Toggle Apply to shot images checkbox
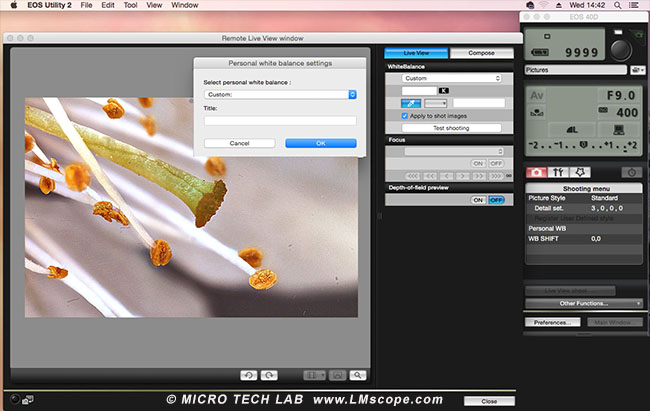The image size is (650, 411). click(x=405, y=116)
